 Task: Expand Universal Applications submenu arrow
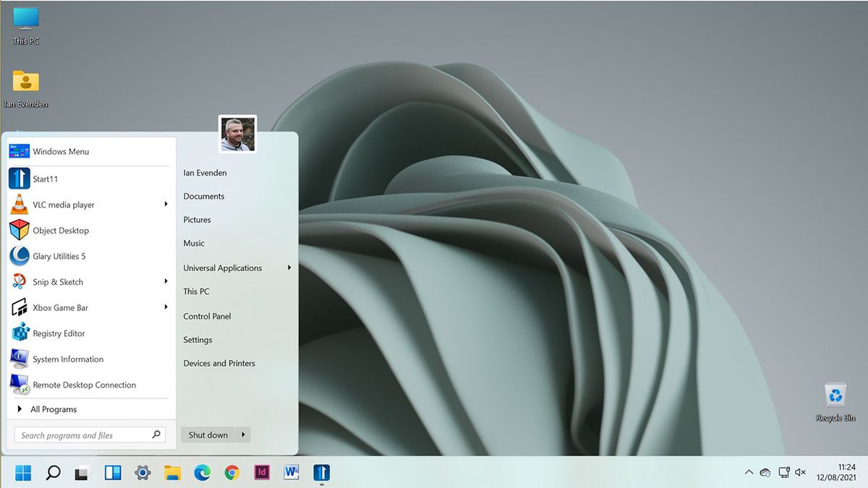289,267
